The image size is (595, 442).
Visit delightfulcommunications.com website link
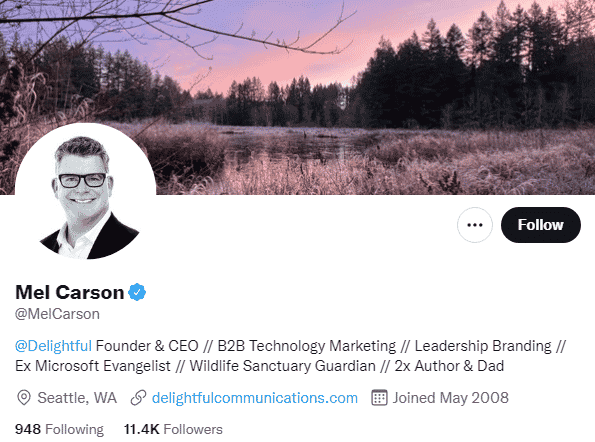[255, 398]
